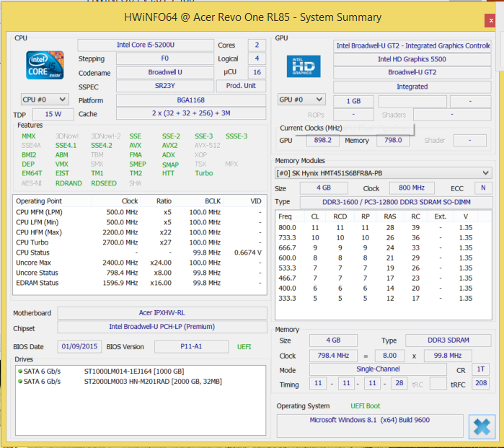
Task: Click the green status dot for ST1000LM014 drive
Action: (20, 371)
